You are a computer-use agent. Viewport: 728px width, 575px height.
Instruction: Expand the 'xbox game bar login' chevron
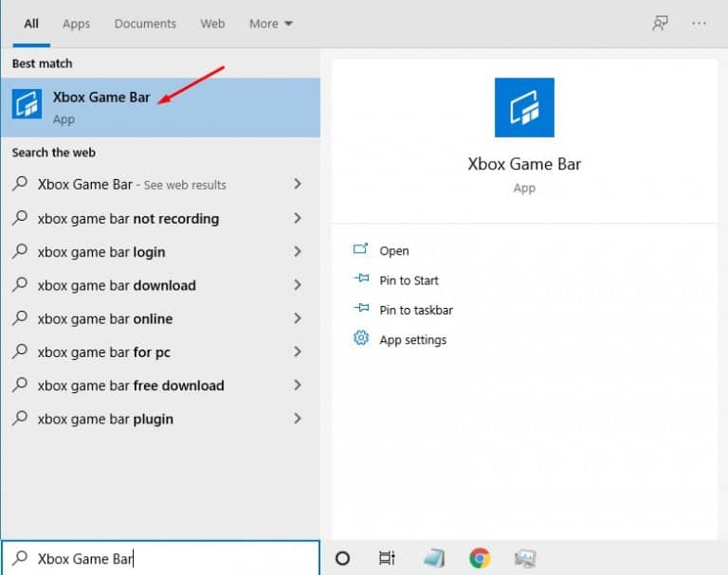tap(298, 252)
